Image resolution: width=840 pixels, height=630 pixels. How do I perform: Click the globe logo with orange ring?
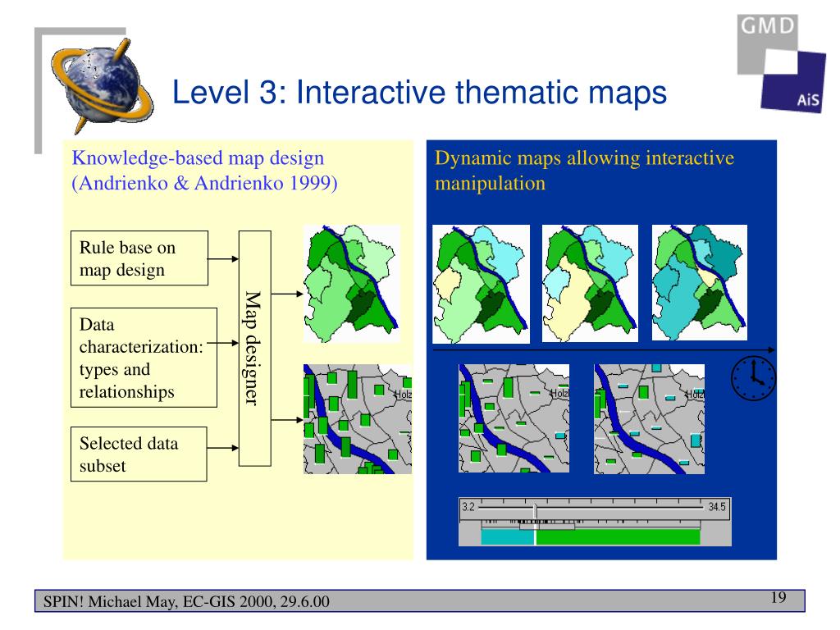[x=102, y=85]
